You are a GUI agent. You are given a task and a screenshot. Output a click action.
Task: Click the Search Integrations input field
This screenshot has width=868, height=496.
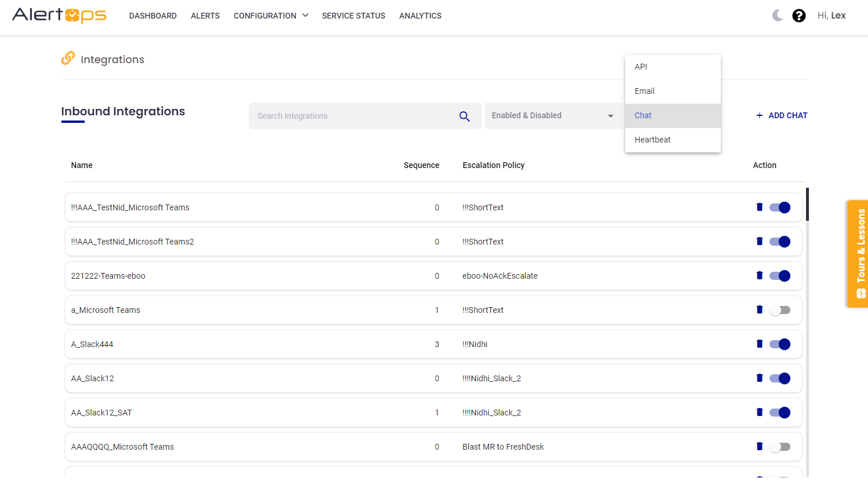point(353,116)
